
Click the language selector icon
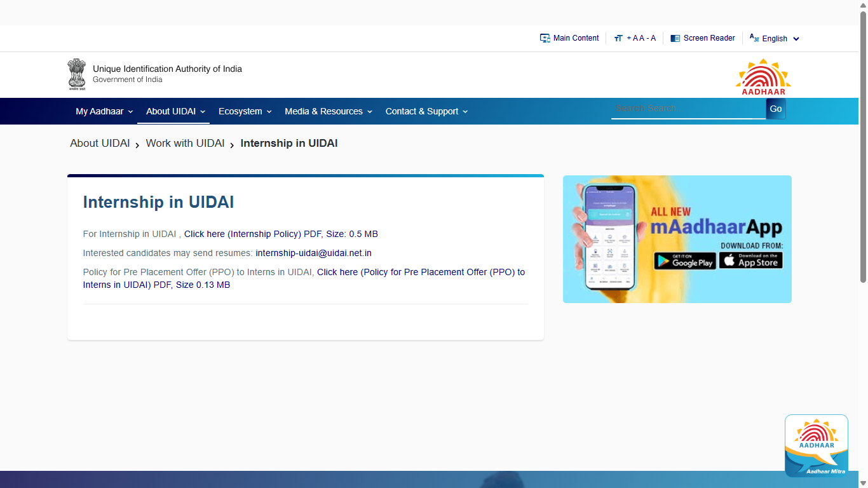(754, 38)
